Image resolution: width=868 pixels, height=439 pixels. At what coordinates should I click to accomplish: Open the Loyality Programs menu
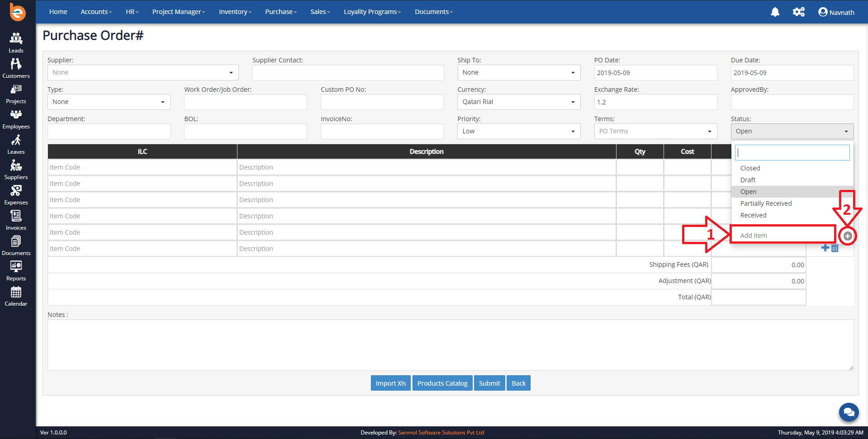click(372, 12)
